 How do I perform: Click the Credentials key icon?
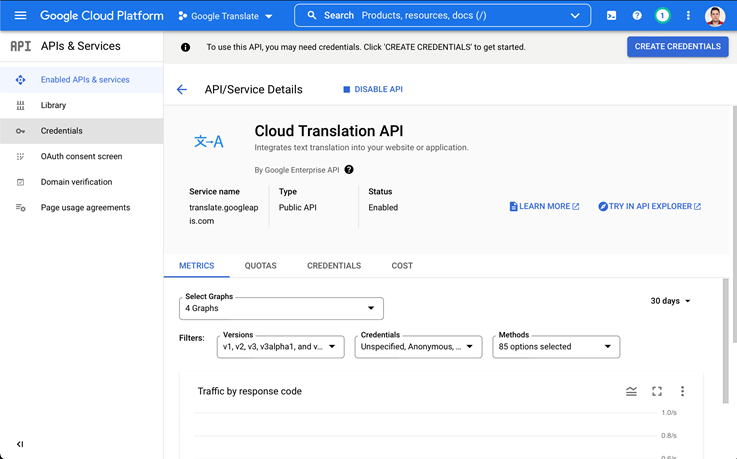click(20, 131)
